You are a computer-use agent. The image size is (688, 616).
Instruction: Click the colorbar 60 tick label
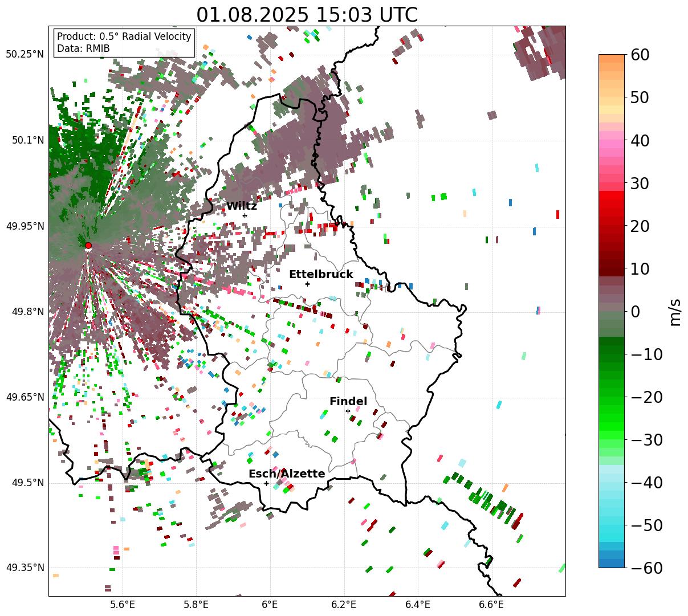[x=640, y=55]
